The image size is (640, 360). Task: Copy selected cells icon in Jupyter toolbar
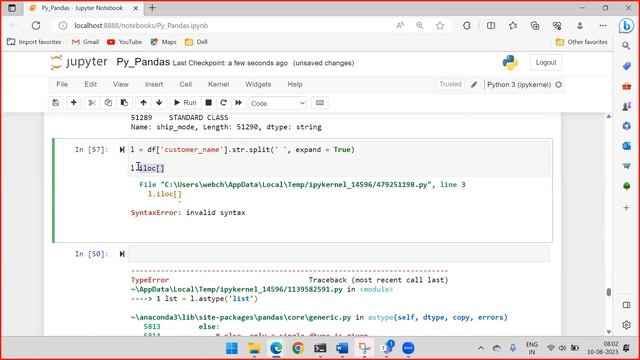click(108, 103)
